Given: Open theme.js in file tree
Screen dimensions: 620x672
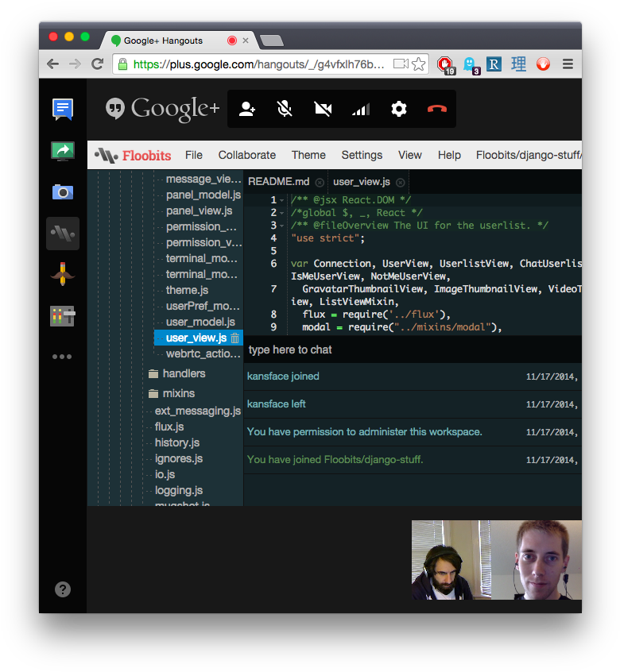Looking at the screenshot, I should coord(187,290).
